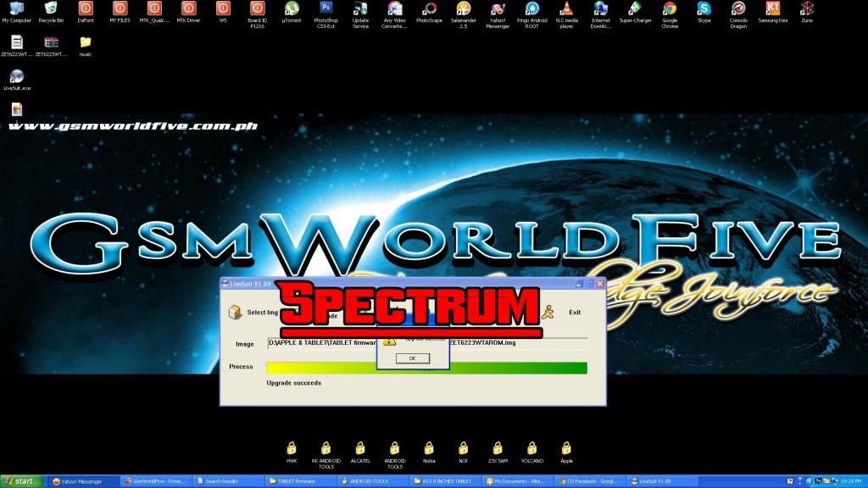Select the Nokia locked folder icon
The height and width of the screenshot is (488, 868).
tap(429, 452)
